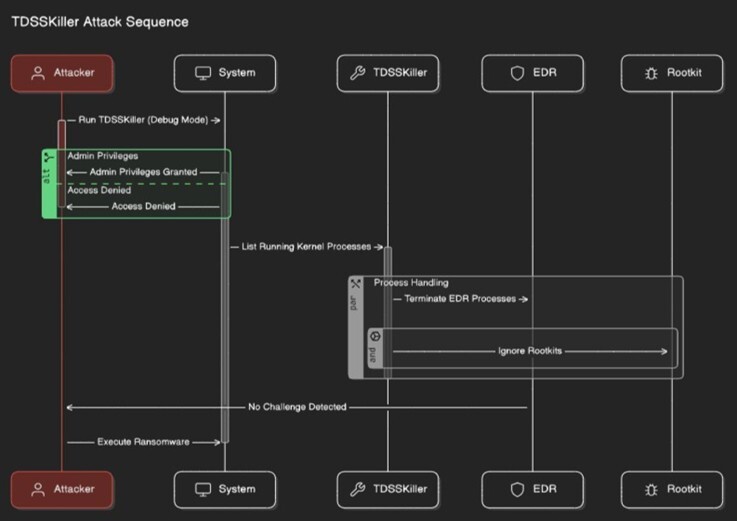This screenshot has width=737, height=521.
Task: Click the 'Access Denied' arrow message
Action: point(143,206)
